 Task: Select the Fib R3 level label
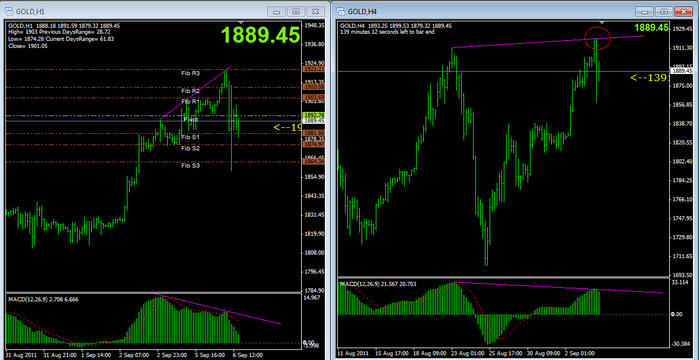191,73
